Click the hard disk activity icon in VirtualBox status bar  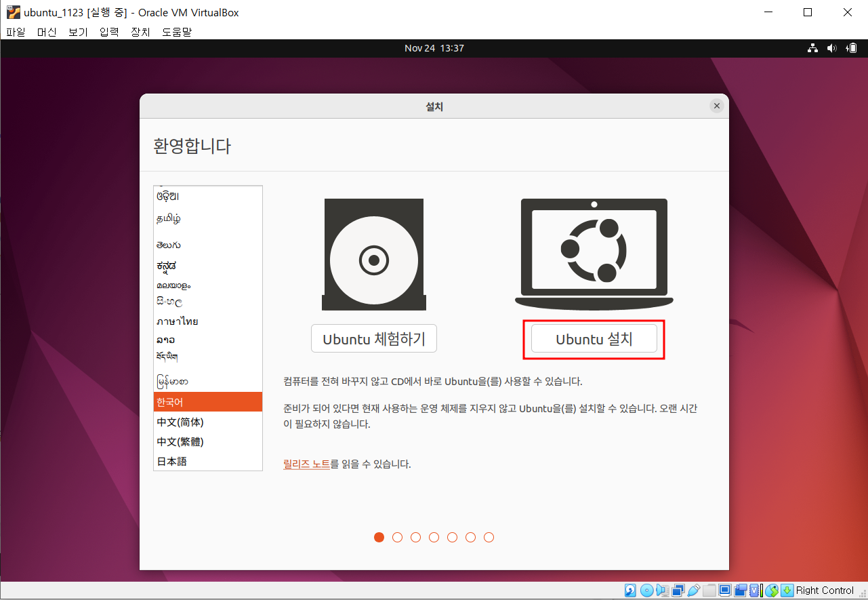[x=630, y=591]
